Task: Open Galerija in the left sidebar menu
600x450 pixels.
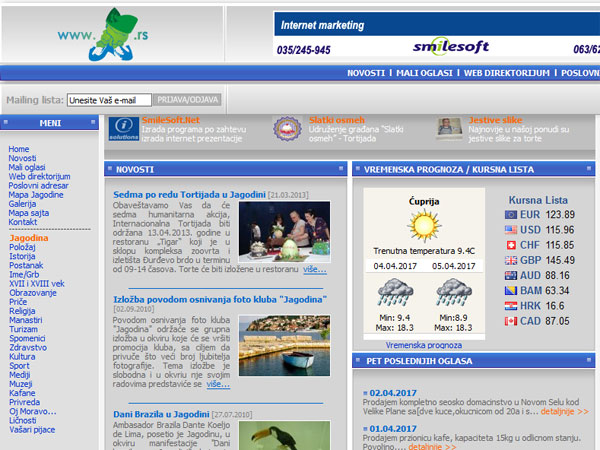Action: click(x=22, y=203)
